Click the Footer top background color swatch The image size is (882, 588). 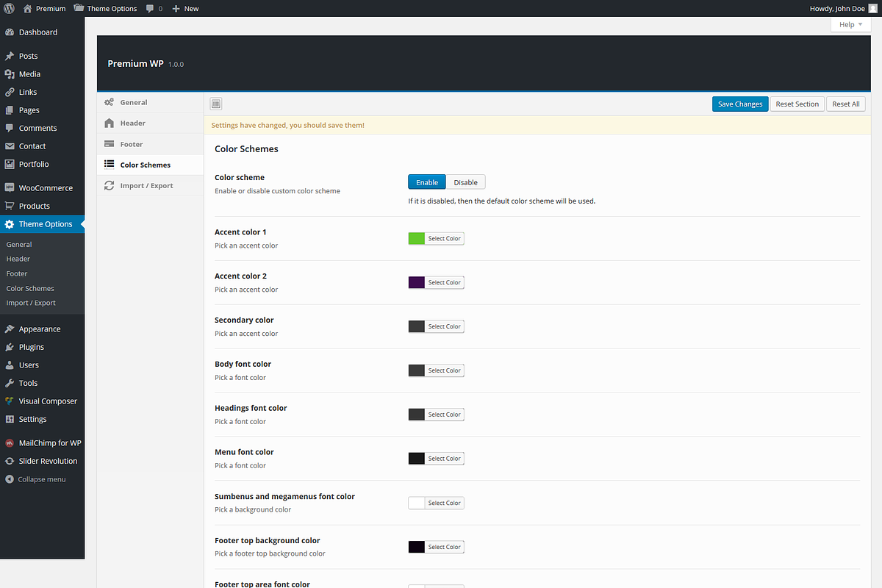[x=417, y=547]
